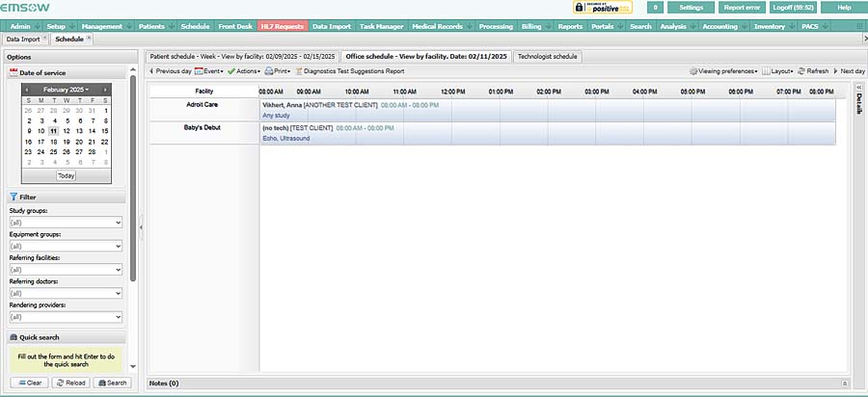Switch to Technologist schedule tab
The height and width of the screenshot is (397, 868).
pos(547,56)
